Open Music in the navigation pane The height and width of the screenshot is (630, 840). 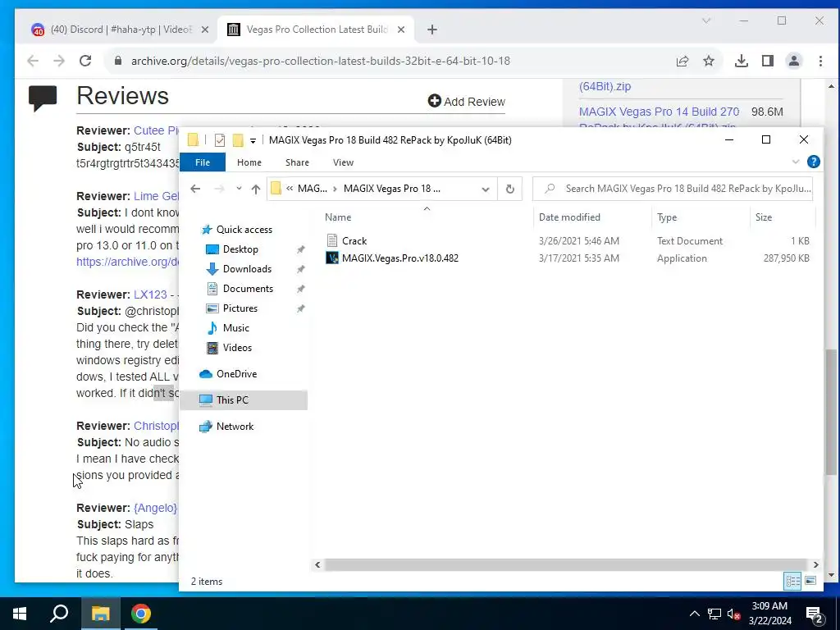click(x=235, y=328)
